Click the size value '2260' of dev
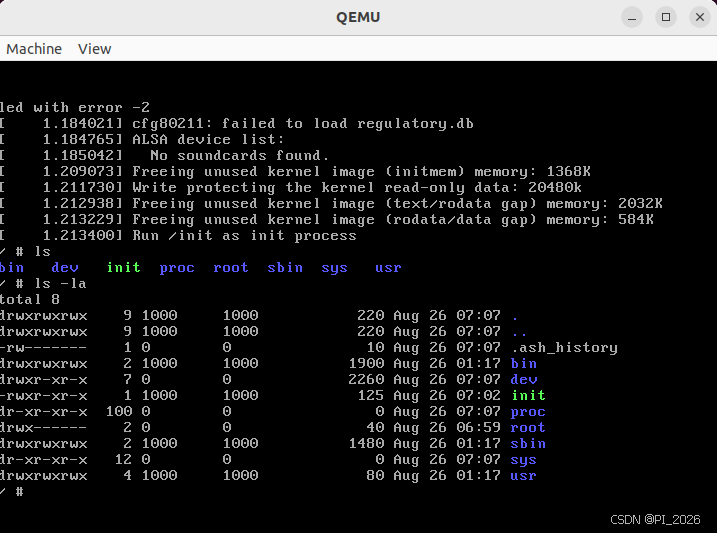 [x=366, y=379]
